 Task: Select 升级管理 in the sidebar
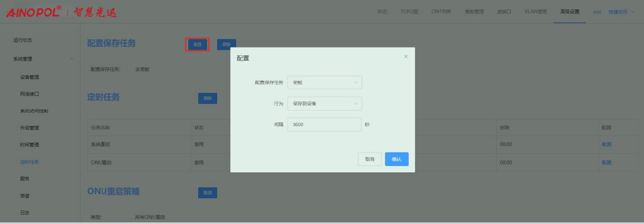tap(29, 128)
